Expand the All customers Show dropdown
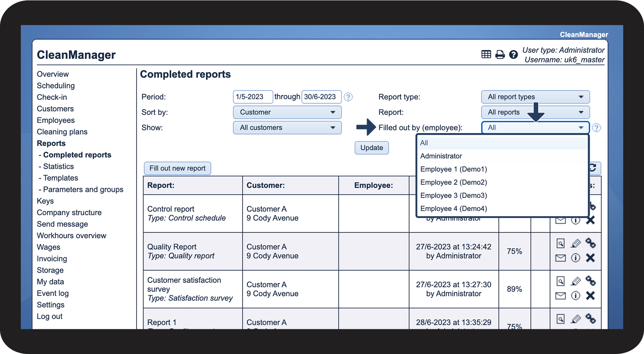 [x=287, y=128]
